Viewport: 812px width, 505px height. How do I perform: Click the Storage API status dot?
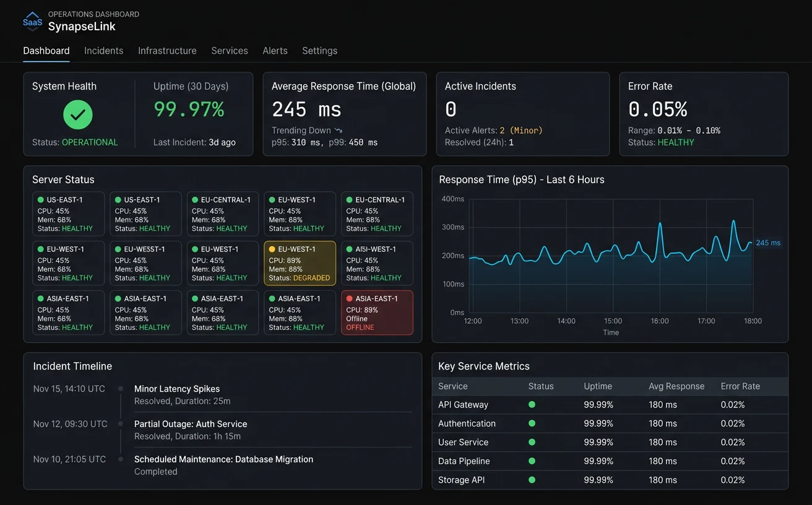[x=532, y=480]
